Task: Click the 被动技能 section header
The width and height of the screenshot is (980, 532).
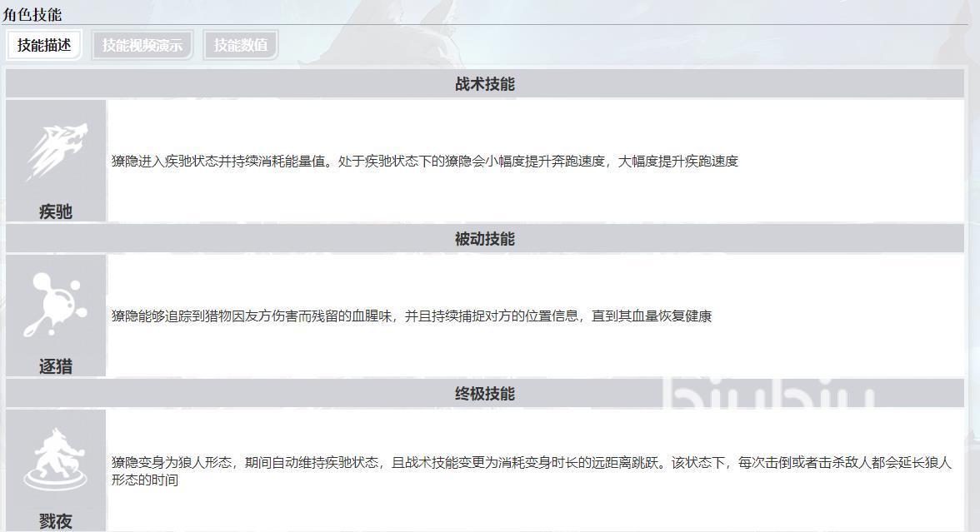Action: [x=485, y=239]
